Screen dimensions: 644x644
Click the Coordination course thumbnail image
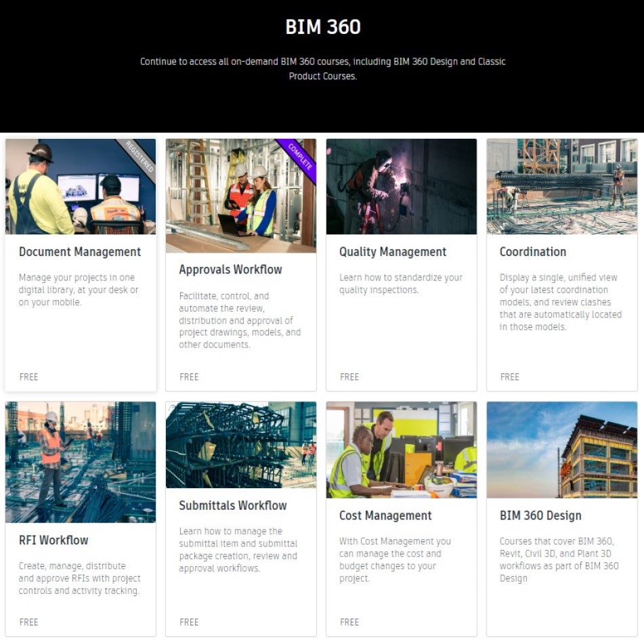pos(561,187)
